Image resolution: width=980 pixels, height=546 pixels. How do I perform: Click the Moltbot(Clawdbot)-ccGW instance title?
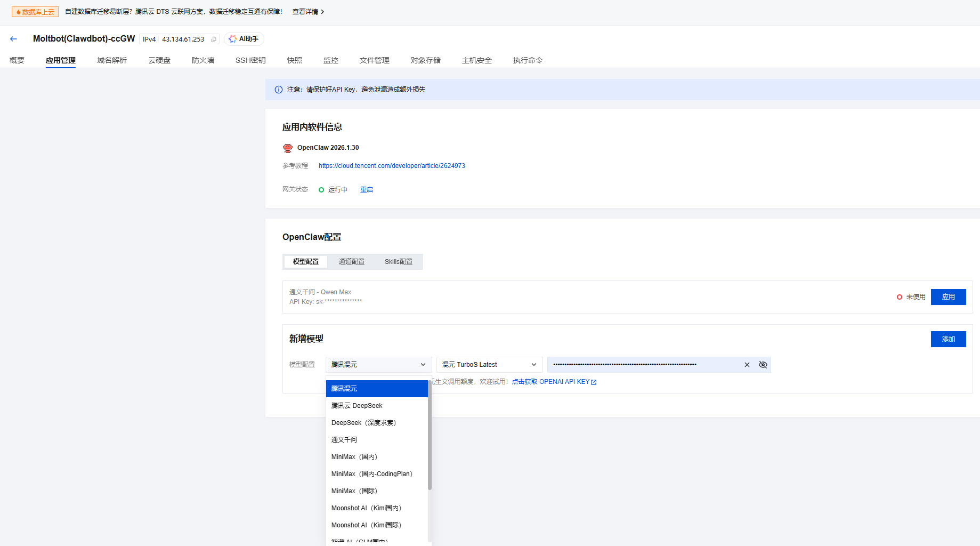(84, 39)
